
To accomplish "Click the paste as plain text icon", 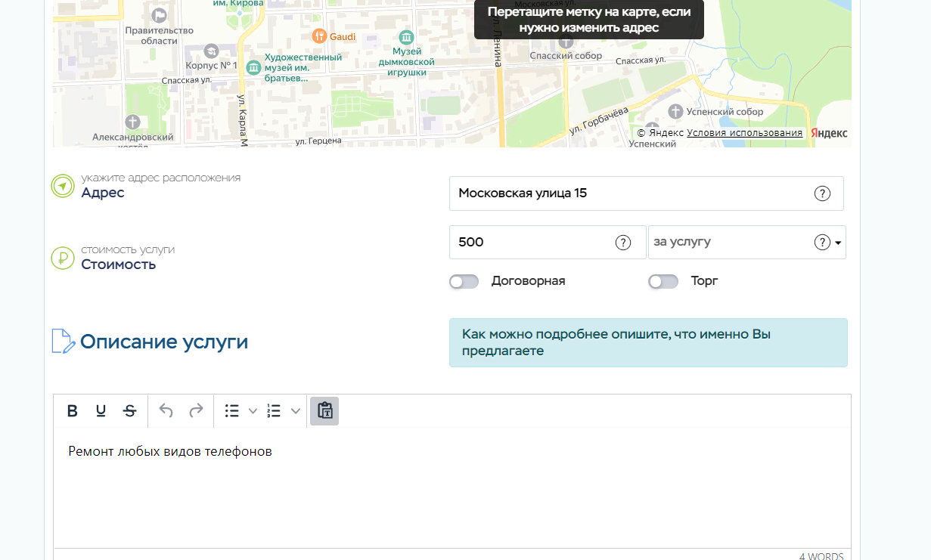I will (324, 411).
